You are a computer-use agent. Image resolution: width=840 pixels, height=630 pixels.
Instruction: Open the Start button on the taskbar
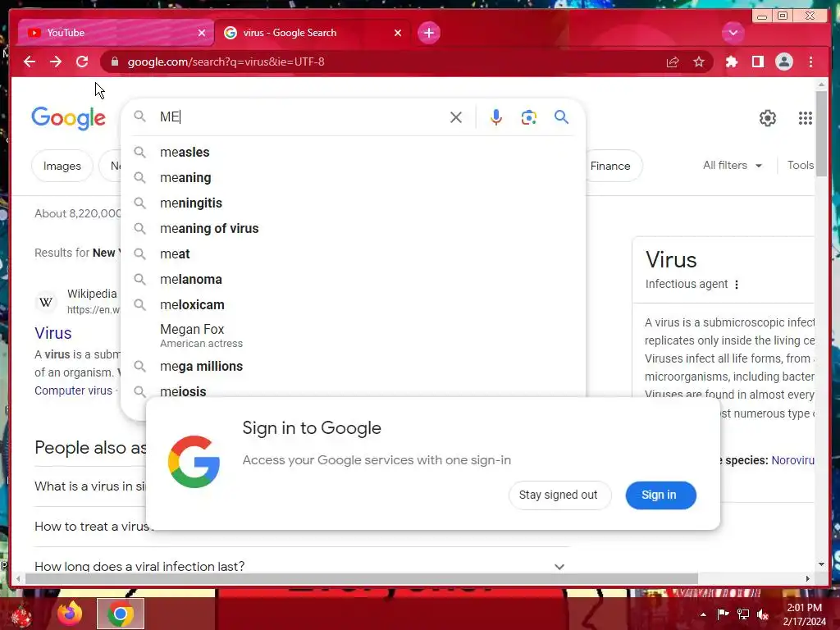21,614
